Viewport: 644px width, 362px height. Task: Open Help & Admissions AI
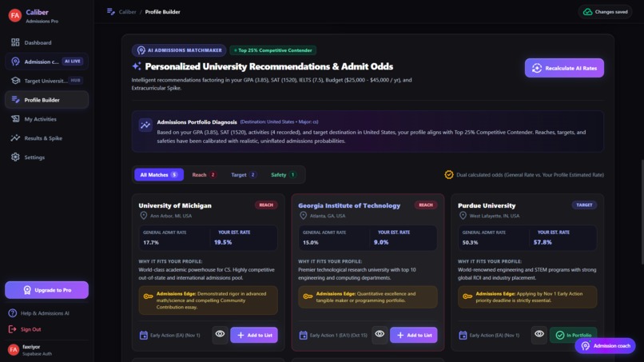[x=39, y=313]
